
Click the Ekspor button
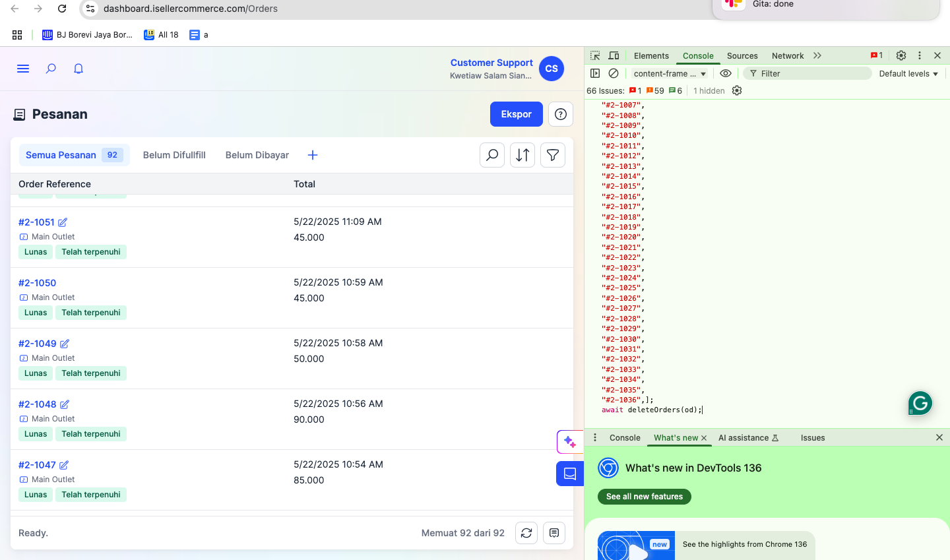pyautogui.click(x=516, y=114)
